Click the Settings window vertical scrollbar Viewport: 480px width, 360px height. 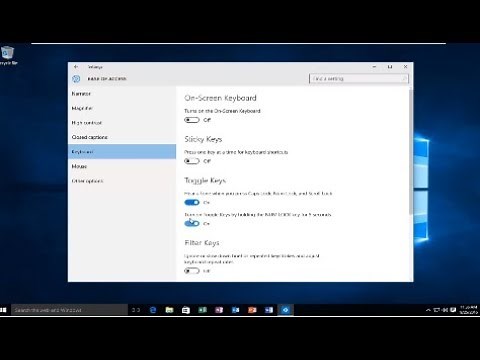(411, 152)
